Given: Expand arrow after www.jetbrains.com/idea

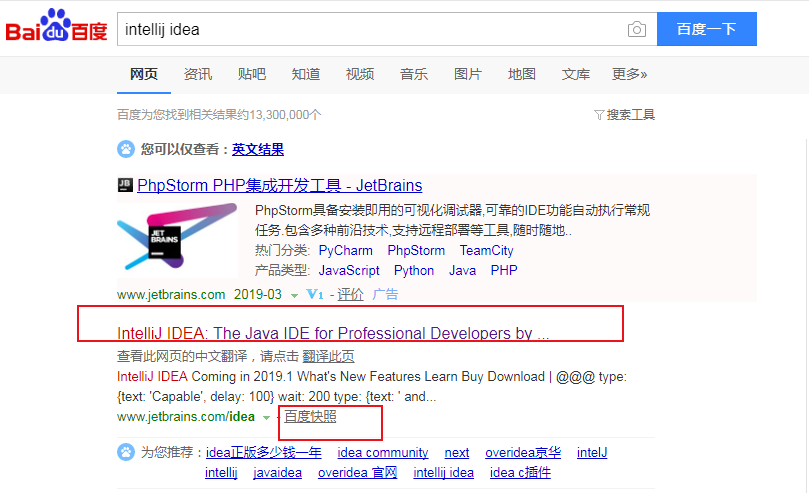Looking at the screenshot, I should [x=266, y=417].
